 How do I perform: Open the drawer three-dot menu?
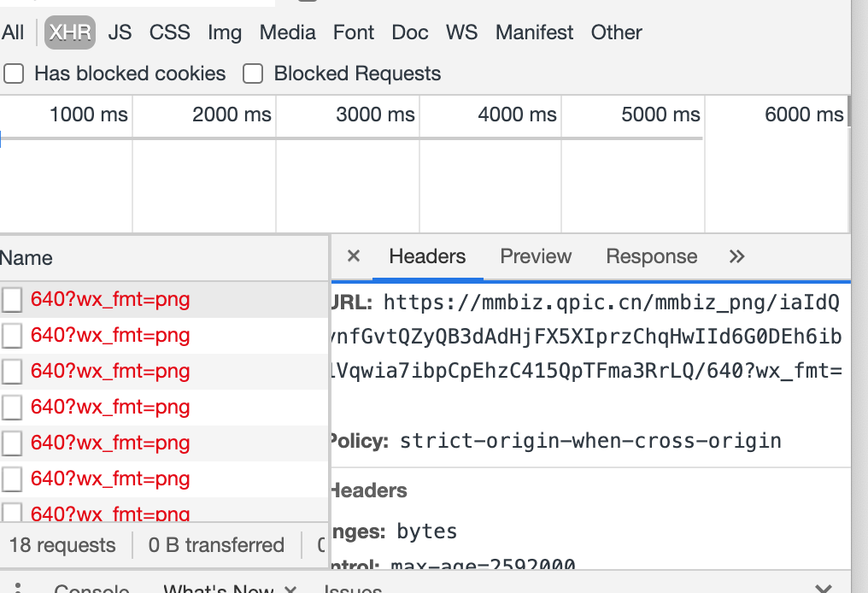coord(18,588)
